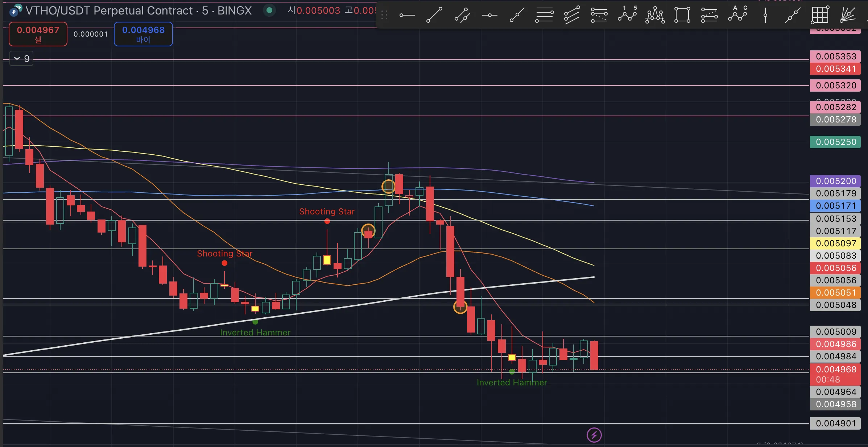
Task: Select the Horizontal Ray drawing tool
Action: pos(407,15)
